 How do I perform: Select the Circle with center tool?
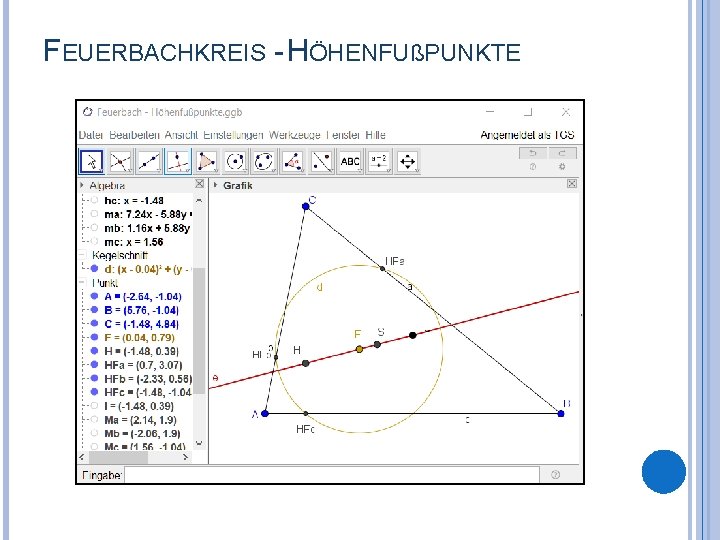pyautogui.click(x=236, y=161)
